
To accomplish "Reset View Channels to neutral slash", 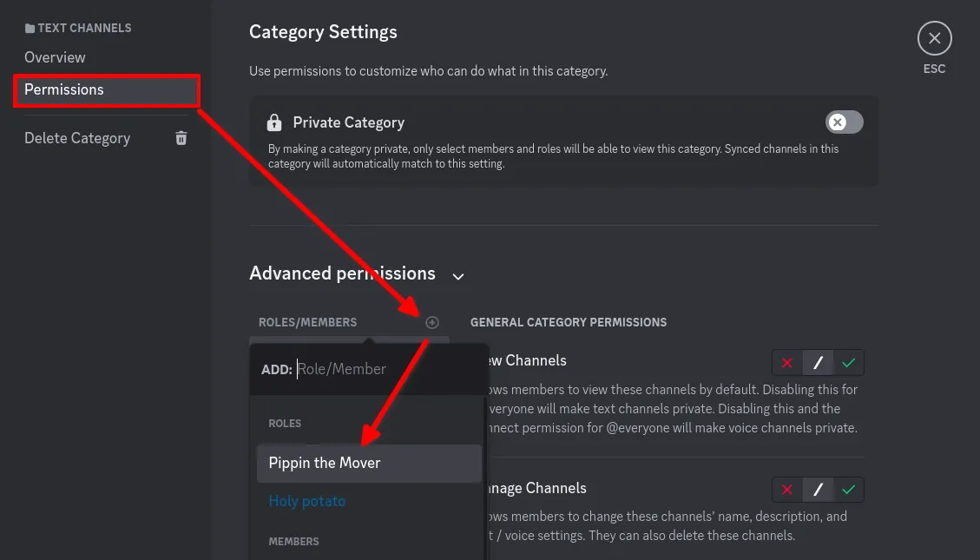I will pyautogui.click(x=818, y=362).
